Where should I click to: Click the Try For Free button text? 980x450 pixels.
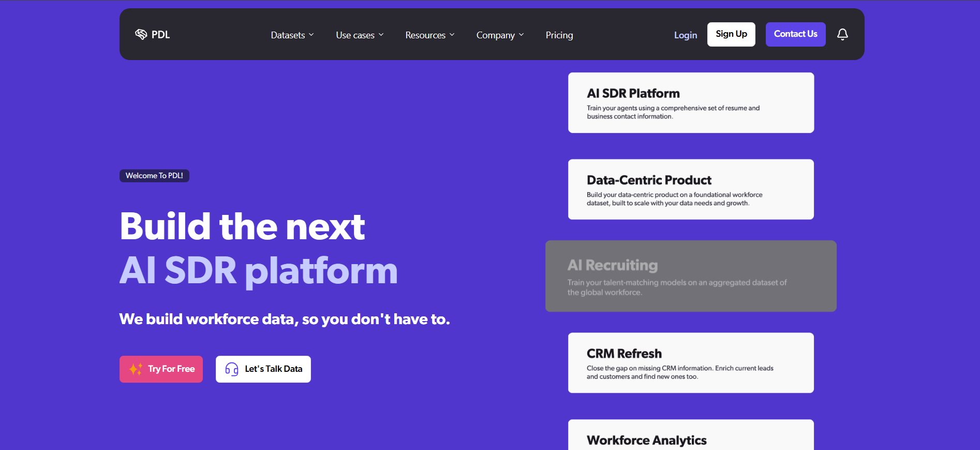click(x=171, y=369)
